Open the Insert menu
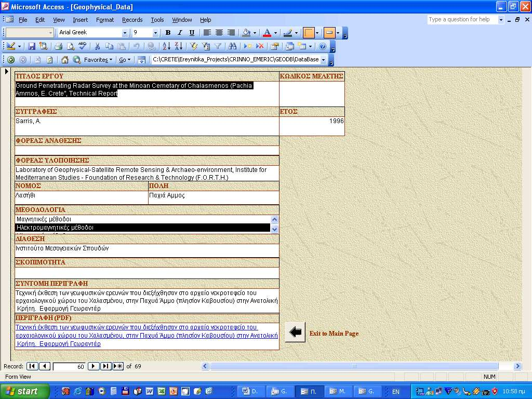The height and width of the screenshot is (399, 532). pos(81,20)
